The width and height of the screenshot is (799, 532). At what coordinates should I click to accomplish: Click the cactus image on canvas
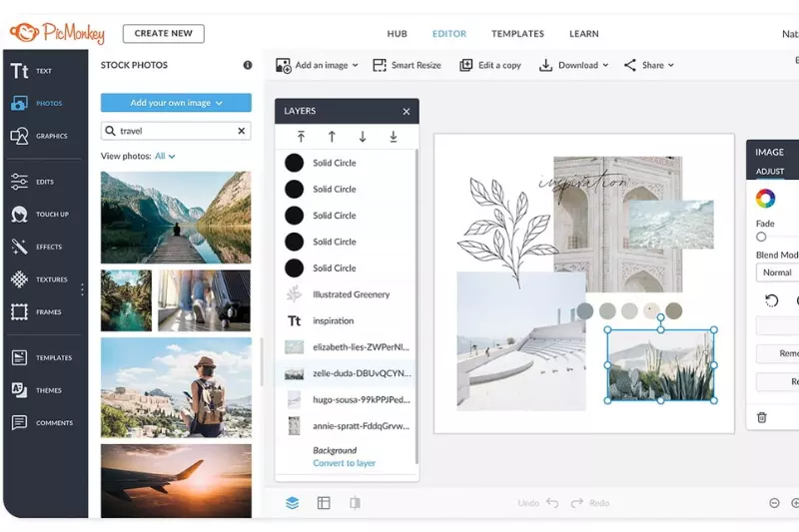pyautogui.click(x=661, y=365)
